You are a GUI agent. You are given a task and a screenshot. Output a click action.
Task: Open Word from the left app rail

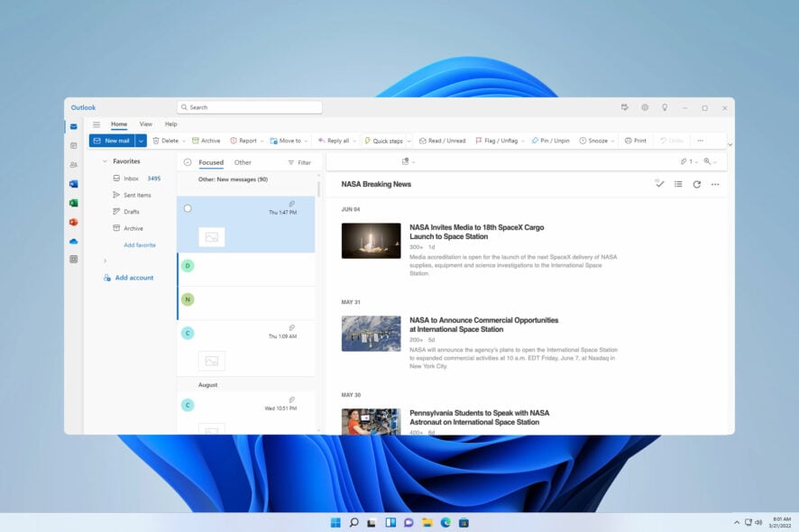(74, 182)
